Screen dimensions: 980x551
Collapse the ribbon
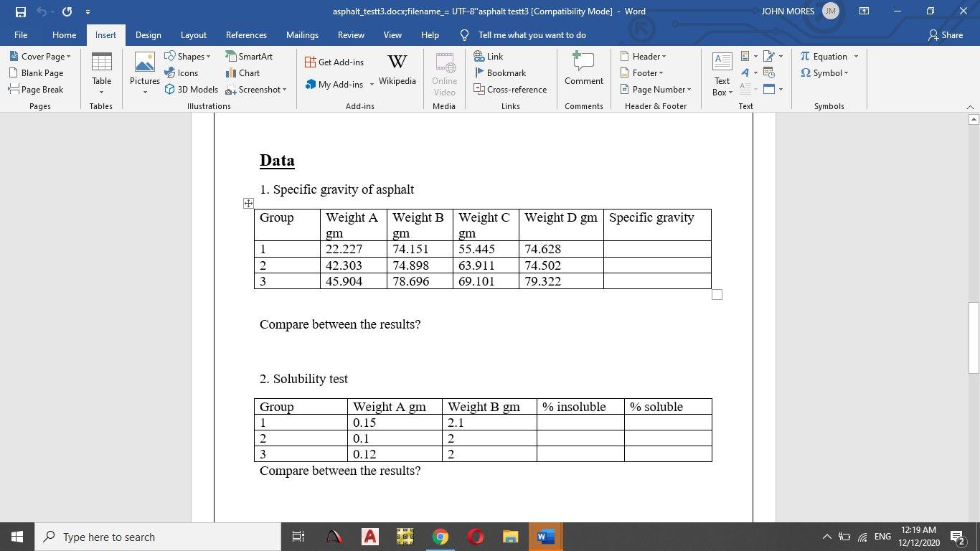click(970, 106)
